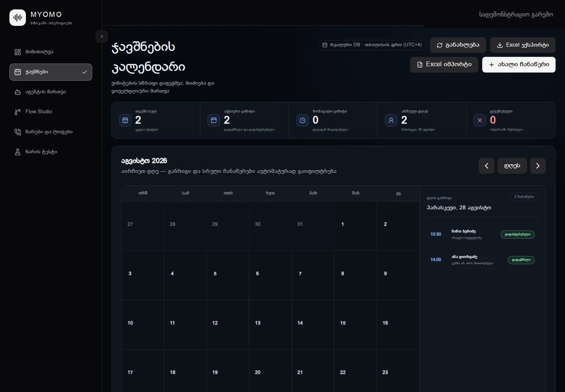565x392 pixels.
Task: Go to the next month with right chevron
Action: (538, 166)
